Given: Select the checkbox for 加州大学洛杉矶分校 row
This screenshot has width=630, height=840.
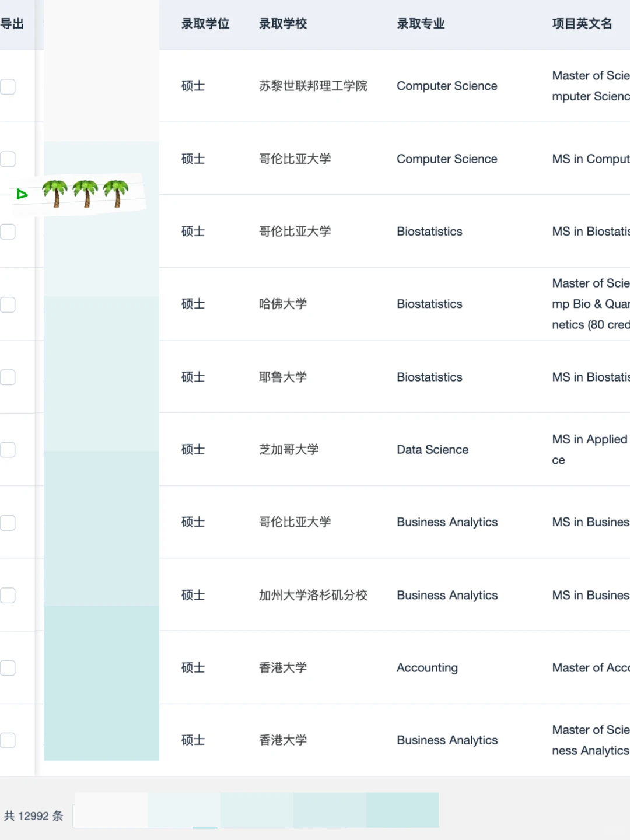Looking at the screenshot, I should [7, 595].
